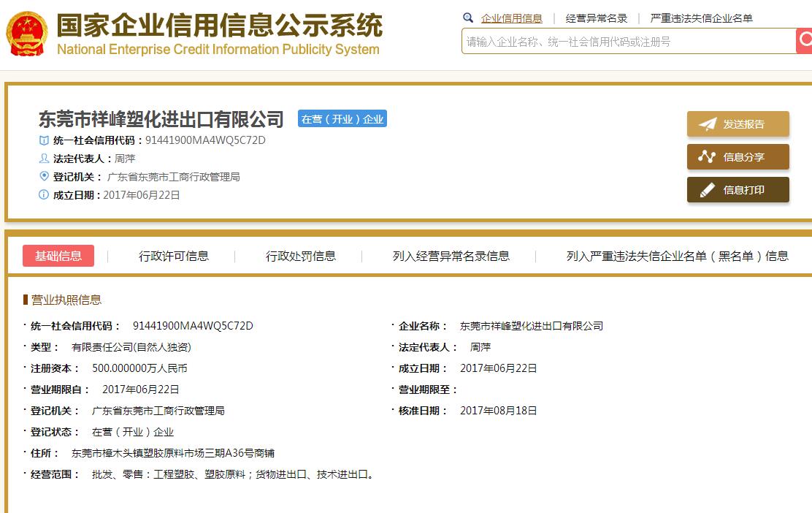Open the 列入严重违法失信企业名单（黑名单）信息 tab
The width and height of the screenshot is (812, 513).
(x=677, y=256)
